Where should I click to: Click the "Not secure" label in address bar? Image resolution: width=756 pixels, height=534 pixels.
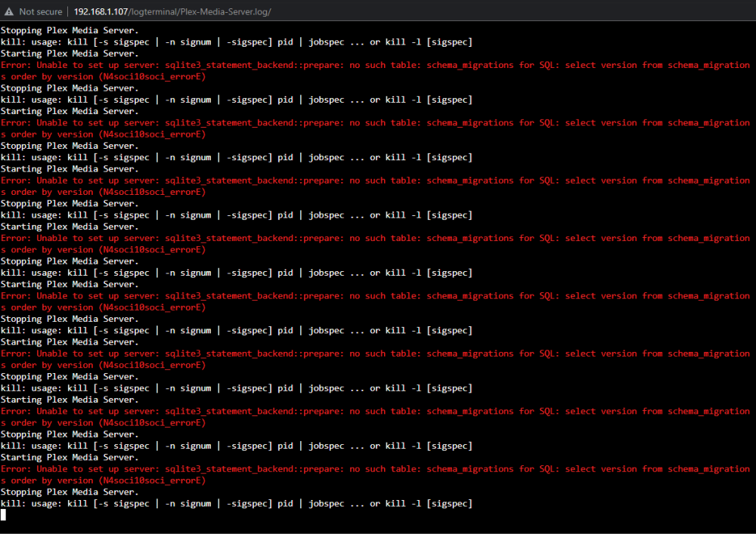[x=41, y=11]
